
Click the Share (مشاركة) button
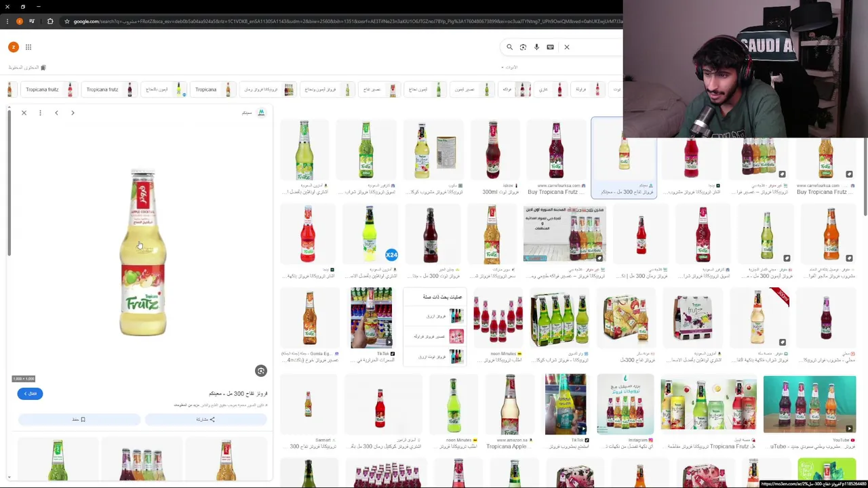click(205, 420)
